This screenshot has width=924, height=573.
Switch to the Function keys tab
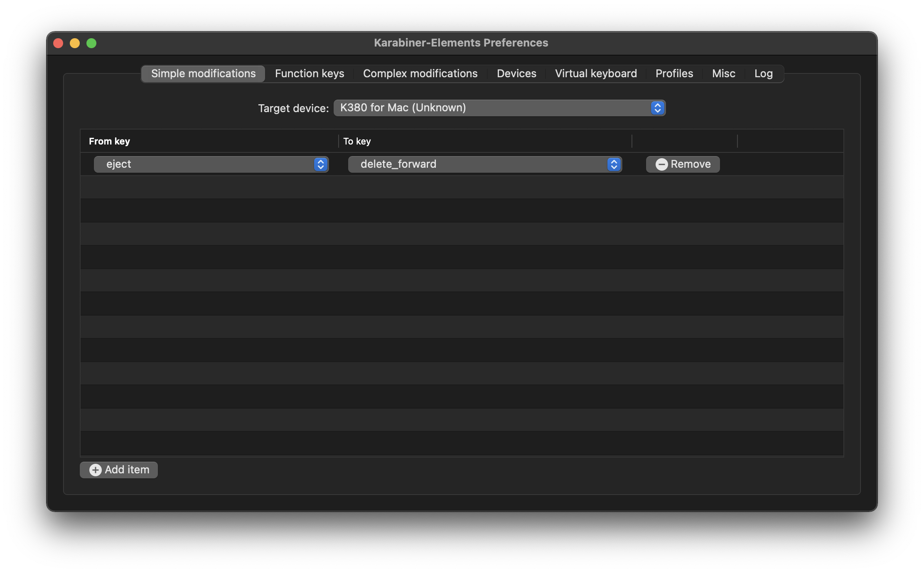click(x=310, y=74)
